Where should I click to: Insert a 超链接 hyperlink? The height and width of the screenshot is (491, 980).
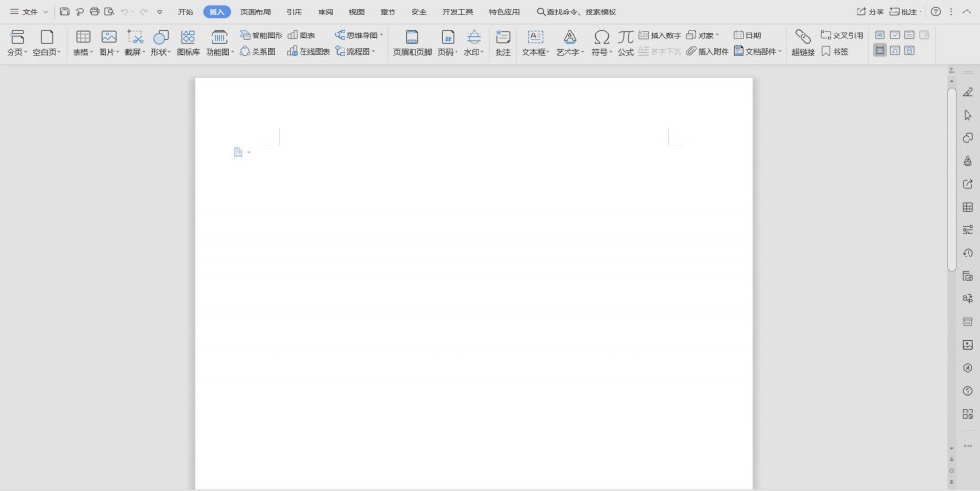pyautogui.click(x=803, y=43)
